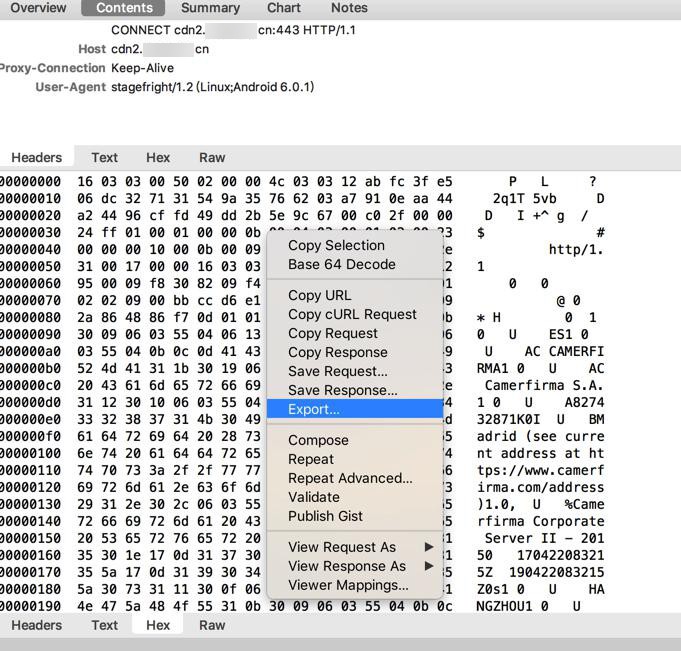Viewport: 681px width, 651px height.
Task: Click ASCII text 'tps://www.camerf'
Action: [x=540, y=470]
